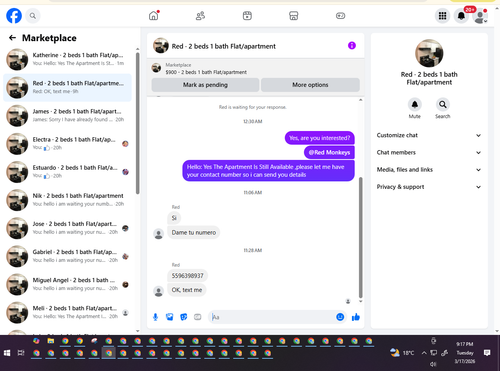Click the 'Yes, are you interested?' message

pyautogui.click(x=320, y=138)
